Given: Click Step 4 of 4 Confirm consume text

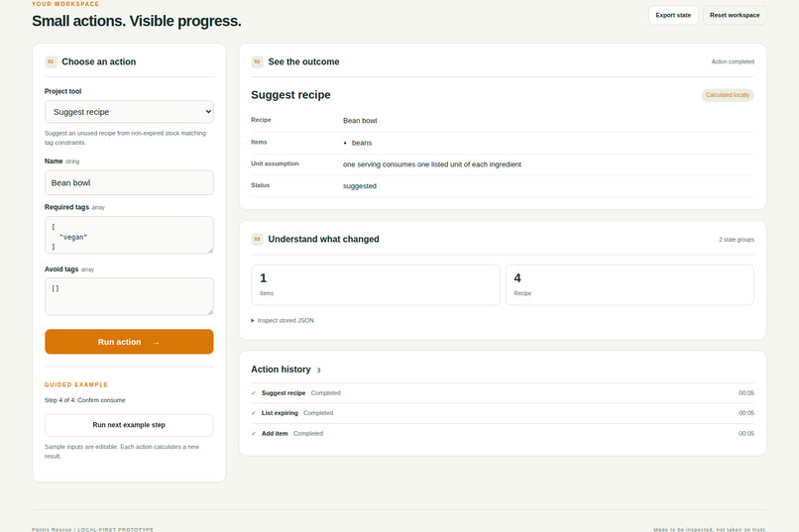Looking at the screenshot, I should tap(84, 400).
